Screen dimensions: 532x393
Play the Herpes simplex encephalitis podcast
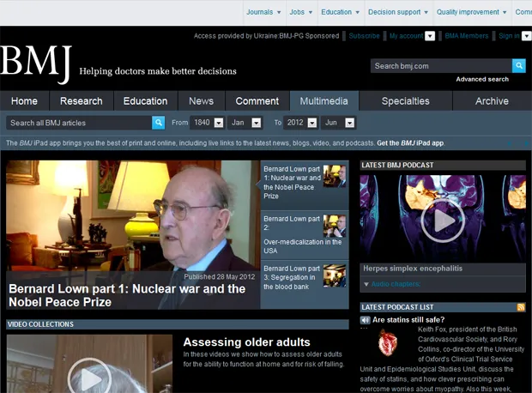(443, 221)
